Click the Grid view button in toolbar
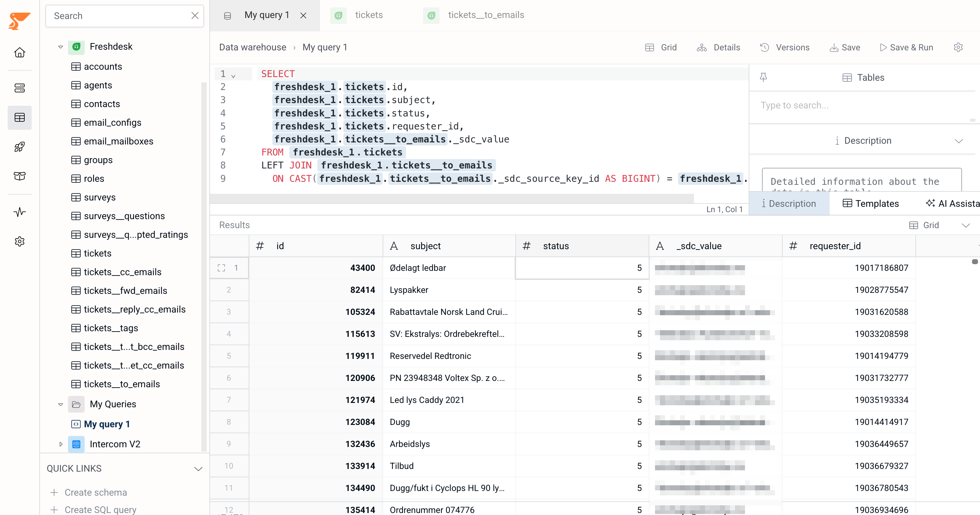The width and height of the screenshot is (980, 515). click(x=661, y=47)
